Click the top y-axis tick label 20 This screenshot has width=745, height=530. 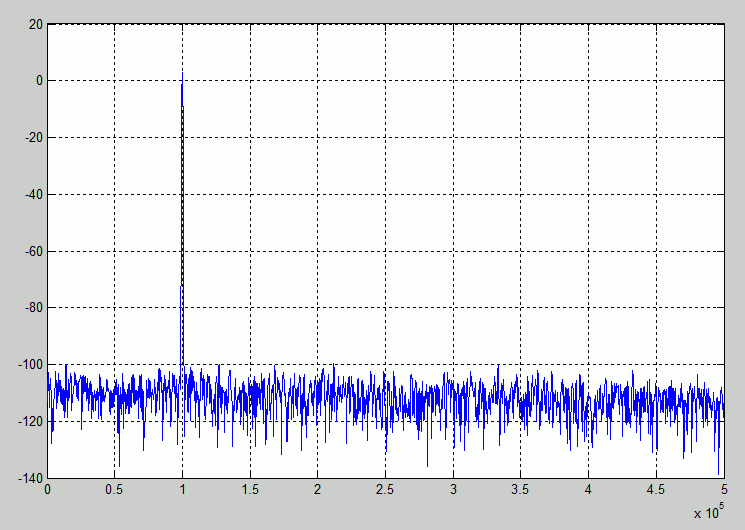click(x=36, y=25)
